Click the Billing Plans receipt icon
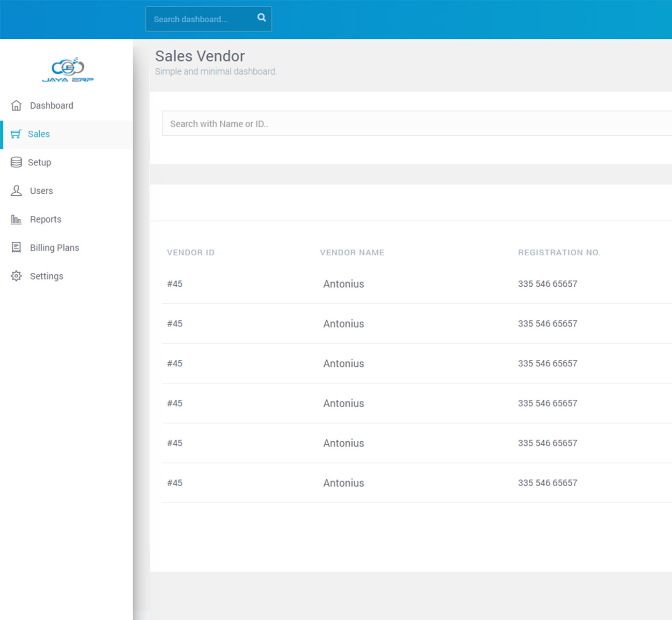Image resolution: width=672 pixels, height=620 pixels. pos(17,247)
